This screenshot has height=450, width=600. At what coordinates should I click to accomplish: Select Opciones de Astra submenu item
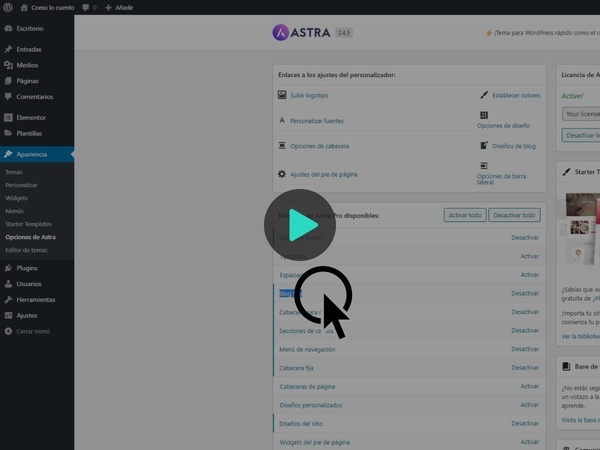[31, 237]
